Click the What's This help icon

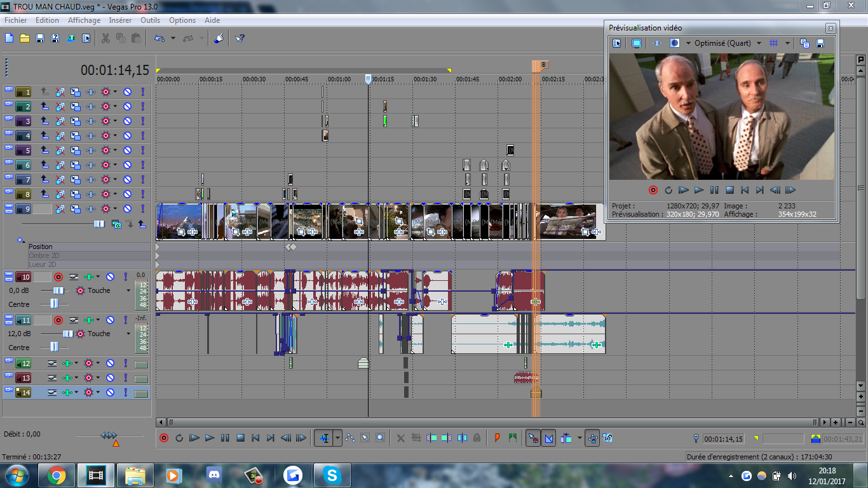tap(240, 38)
